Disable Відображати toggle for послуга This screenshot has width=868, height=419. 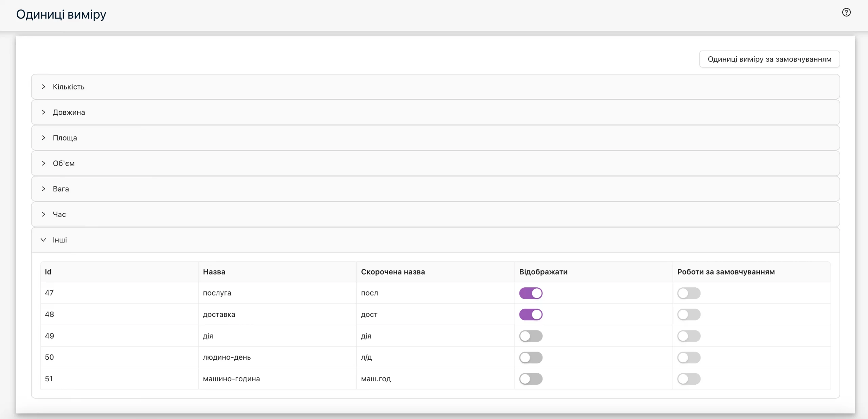coord(531,293)
